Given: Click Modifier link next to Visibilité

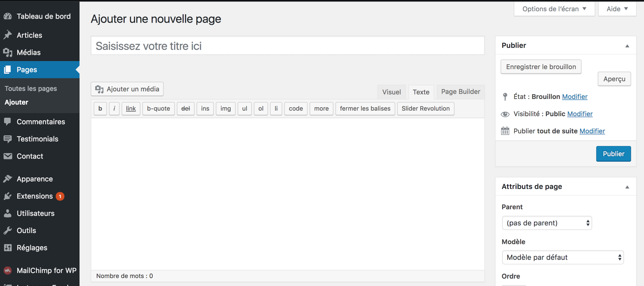Looking at the screenshot, I should pyautogui.click(x=580, y=114).
